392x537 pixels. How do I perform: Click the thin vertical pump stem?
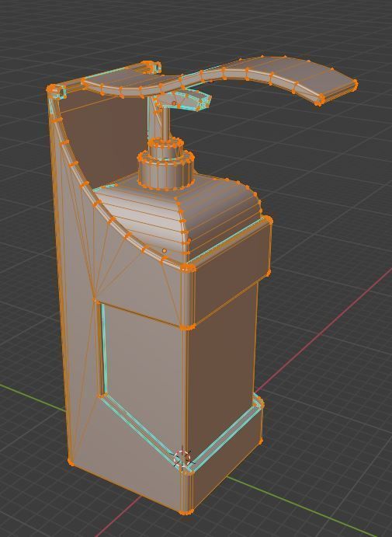click(165, 123)
